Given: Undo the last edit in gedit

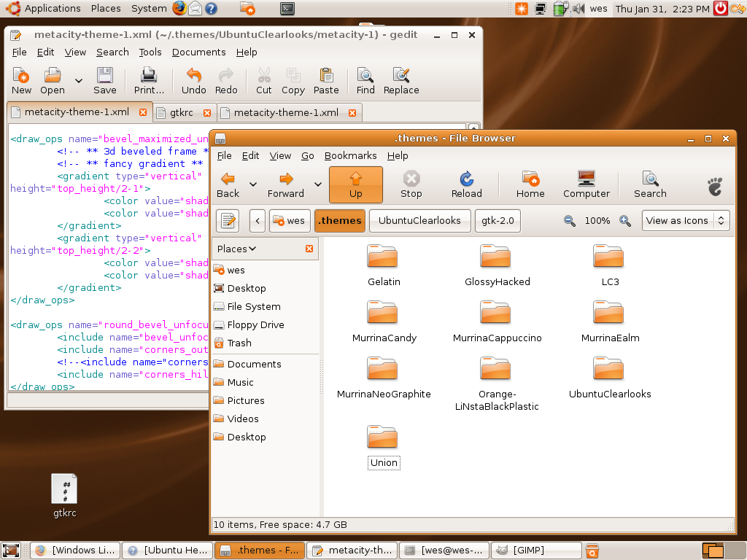Looking at the screenshot, I should coord(193,81).
